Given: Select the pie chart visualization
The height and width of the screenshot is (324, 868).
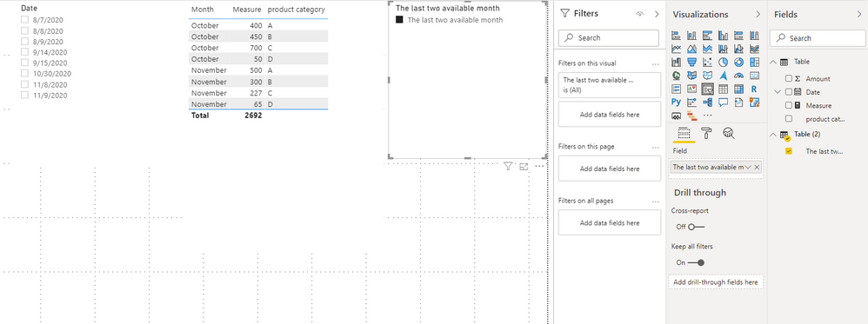Looking at the screenshot, I should click(723, 62).
